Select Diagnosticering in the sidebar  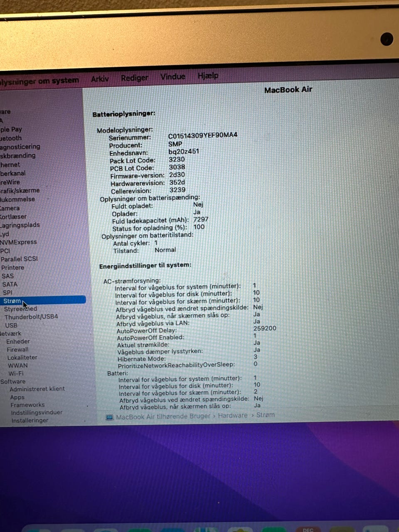click(20, 147)
